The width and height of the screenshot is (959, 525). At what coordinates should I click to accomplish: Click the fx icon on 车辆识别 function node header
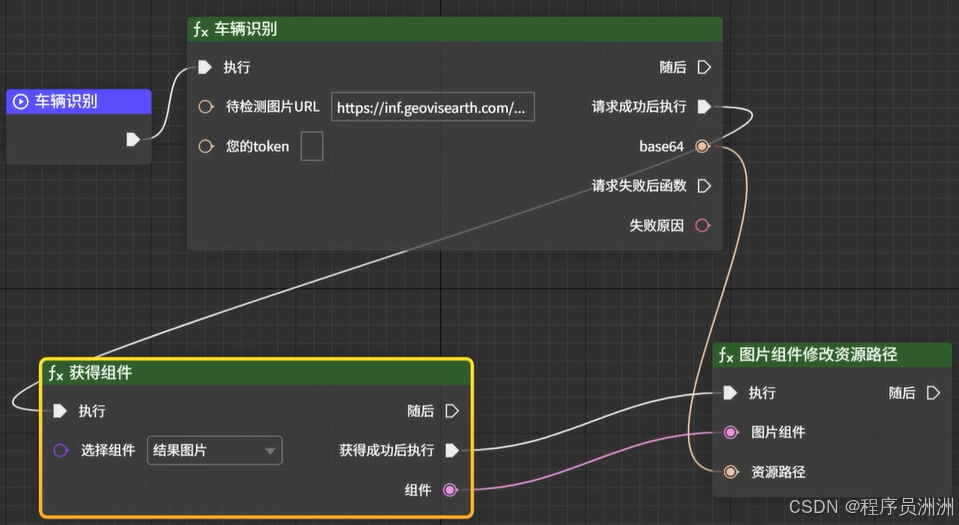click(201, 29)
